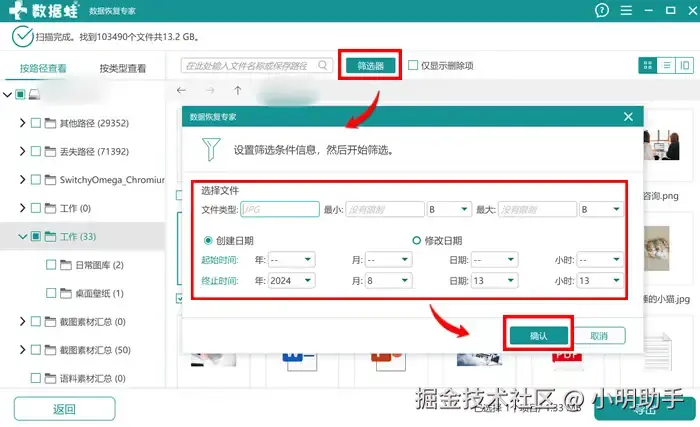700x427 pixels.
Task: Select the 修改日期 radio button
Action: click(416, 240)
